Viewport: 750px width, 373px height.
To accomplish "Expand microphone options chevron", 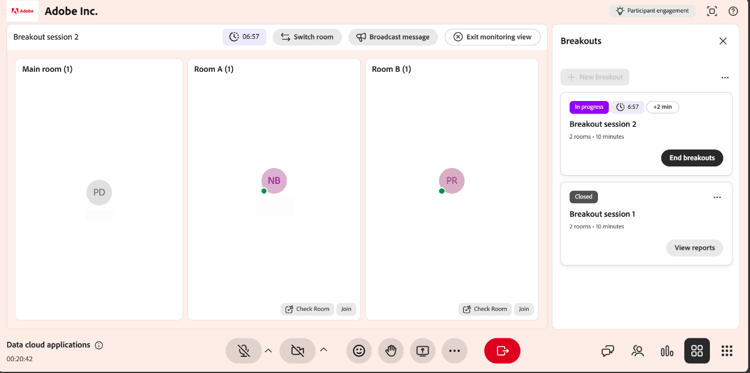I will coord(268,351).
